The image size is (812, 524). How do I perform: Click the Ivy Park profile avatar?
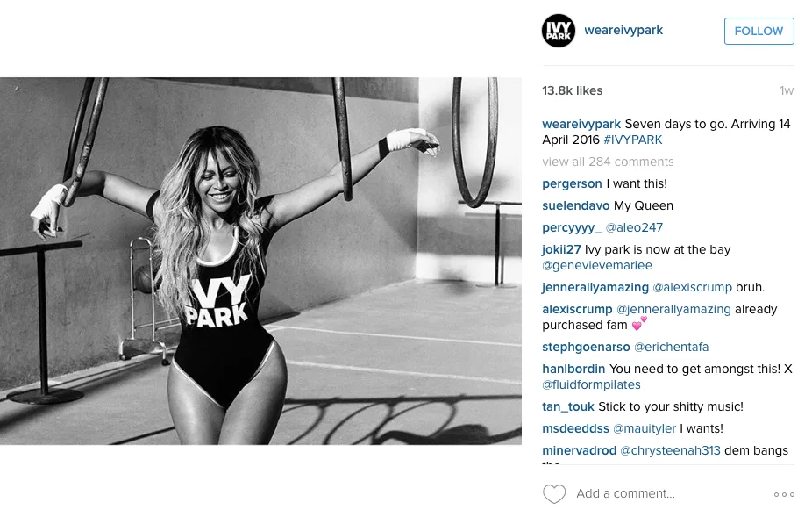(x=559, y=31)
